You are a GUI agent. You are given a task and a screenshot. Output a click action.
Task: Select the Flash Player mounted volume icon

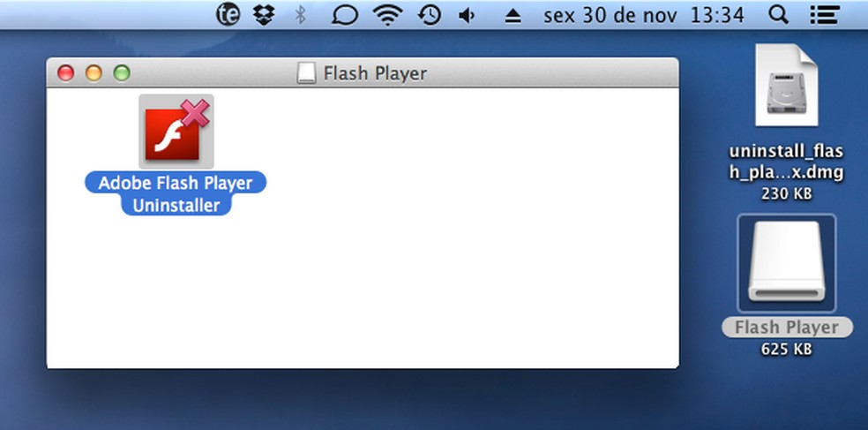coord(787,263)
